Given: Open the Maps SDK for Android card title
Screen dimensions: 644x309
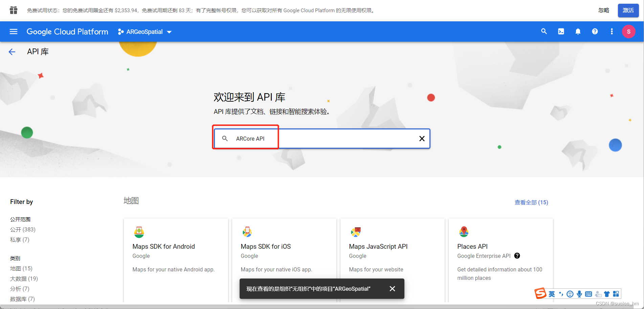Looking at the screenshot, I should point(163,246).
